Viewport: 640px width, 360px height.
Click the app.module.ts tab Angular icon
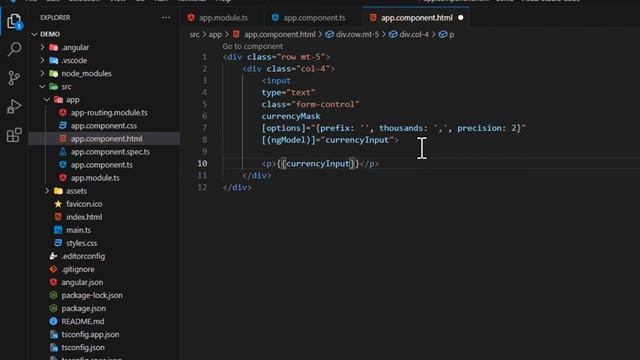pyautogui.click(x=191, y=18)
